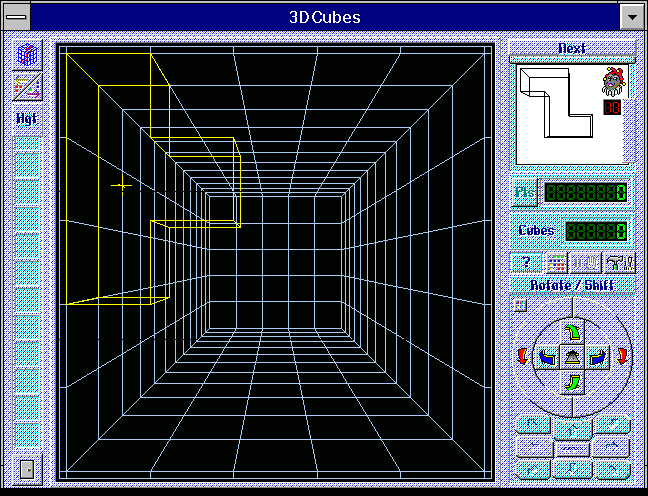Click the title bar down-arrow button
This screenshot has width=648, height=496.
630,17
